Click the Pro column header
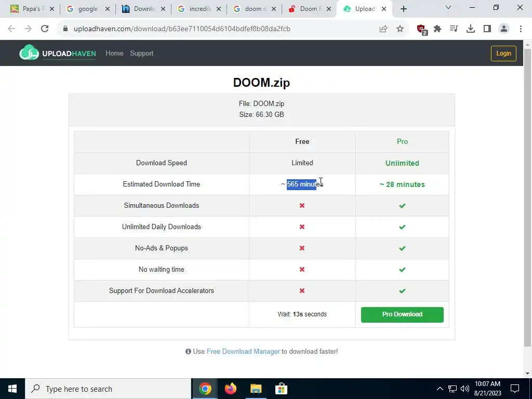This screenshot has width=532, height=399. (403, 141)
